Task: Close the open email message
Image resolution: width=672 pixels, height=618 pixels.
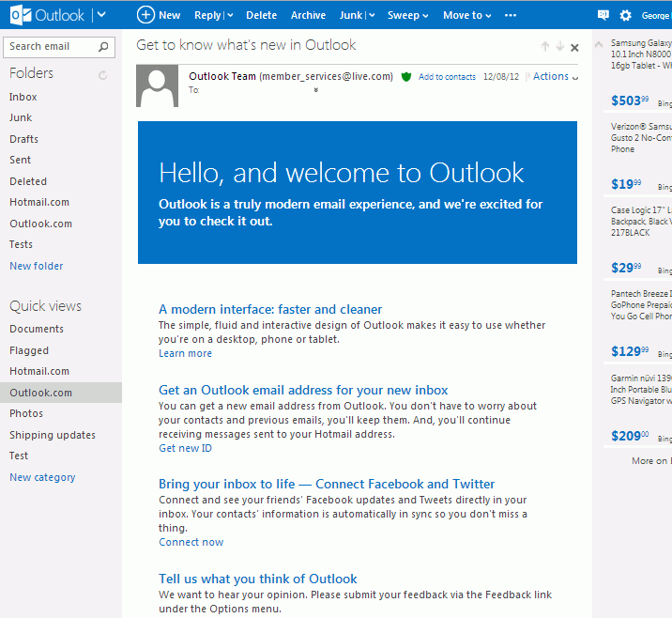Action: pyautogui.click(x=574, y=47)
